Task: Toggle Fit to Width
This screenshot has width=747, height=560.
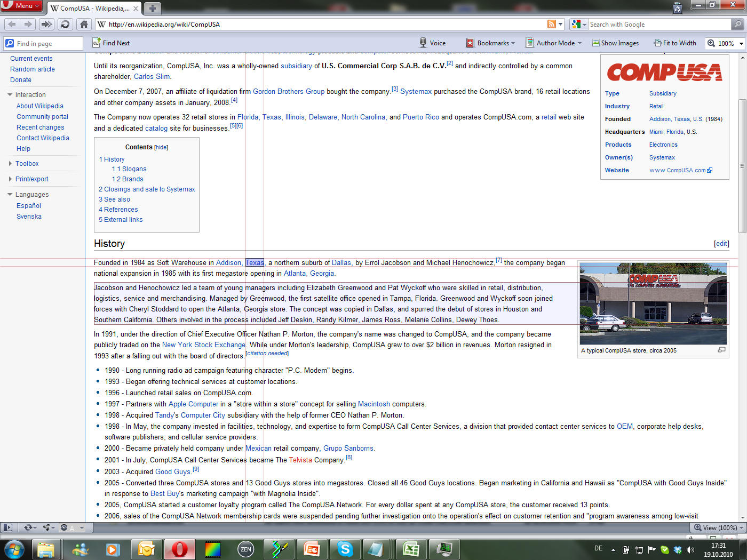Action: point(675,43)
